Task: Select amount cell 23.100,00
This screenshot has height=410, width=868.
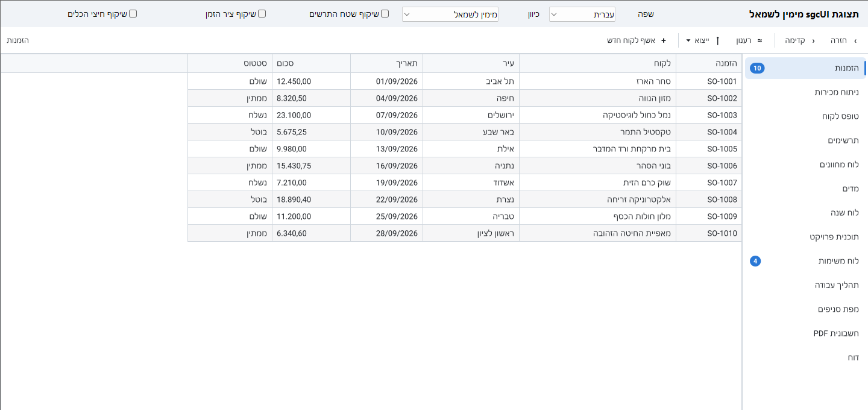Action: click(x=312, y=115)
